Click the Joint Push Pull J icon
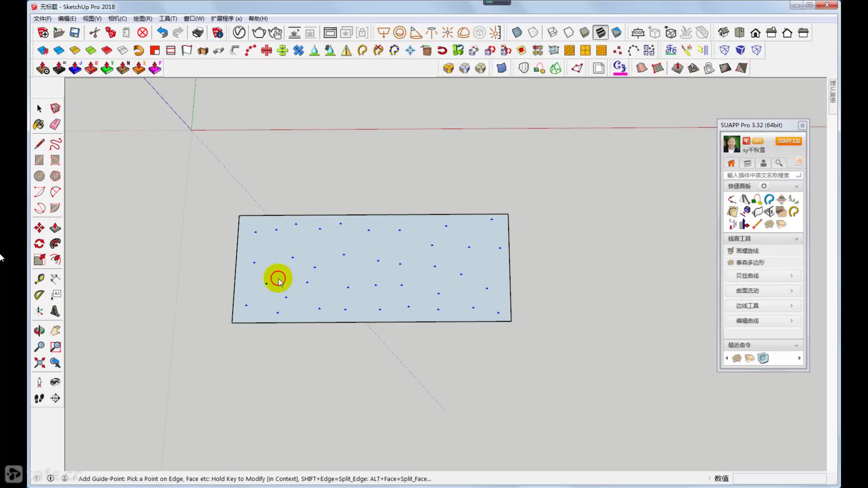Image resolution: width=868 pixels, height=488 pixels. (75, 68)
